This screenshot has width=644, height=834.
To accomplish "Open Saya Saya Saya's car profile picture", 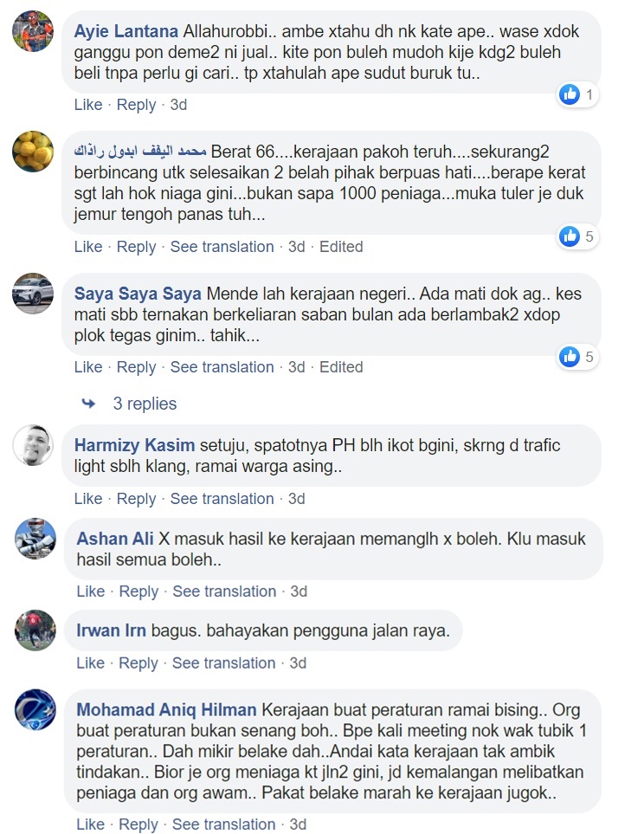I will pyautogui.click(x=33, y=294).
